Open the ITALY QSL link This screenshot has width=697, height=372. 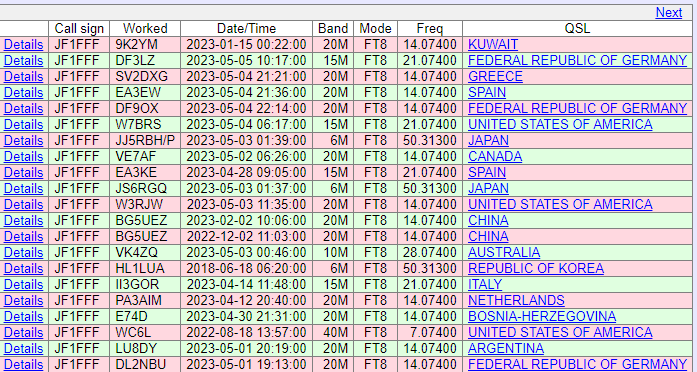pyautogui.click(x=485, y=284)
